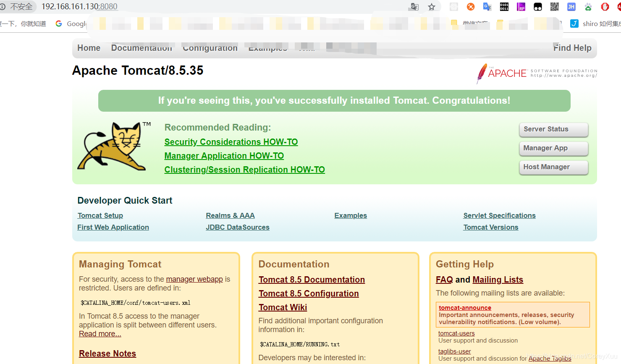Open the Baidu paw extension icon
Viewport: 621px width, 364px height.
pos(588,7)
